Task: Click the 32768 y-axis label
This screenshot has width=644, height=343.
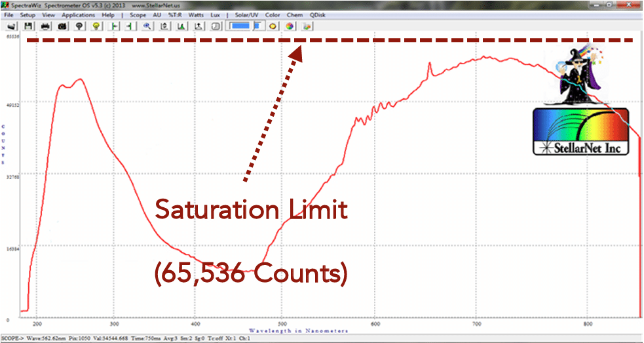Action: [12, 177]
